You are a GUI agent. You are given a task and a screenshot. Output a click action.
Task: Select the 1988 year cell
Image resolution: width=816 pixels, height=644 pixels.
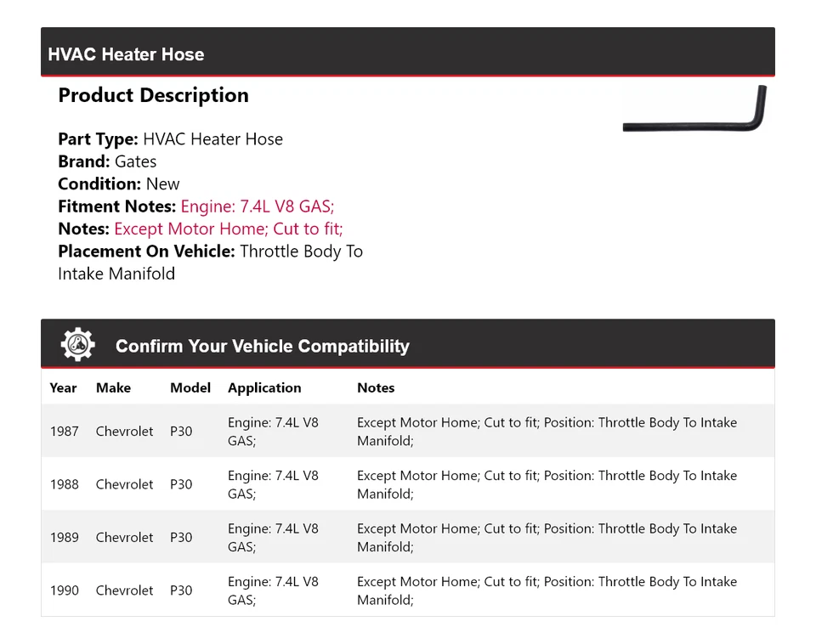(65, 484)
